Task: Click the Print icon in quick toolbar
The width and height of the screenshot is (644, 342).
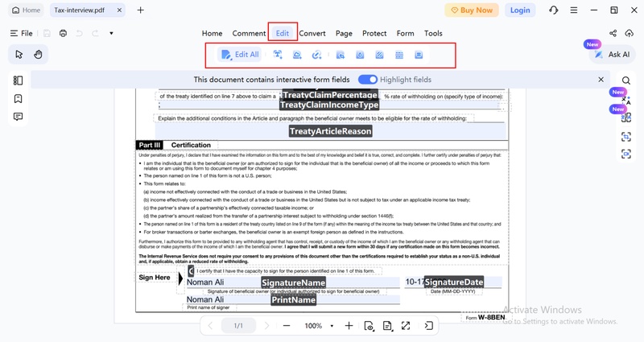Action: pos(63,33)
